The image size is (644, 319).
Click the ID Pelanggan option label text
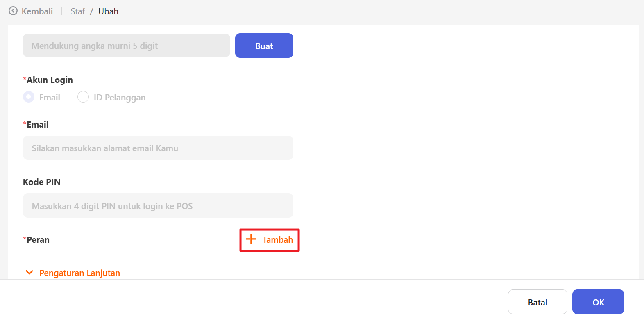tap(120, 98)
